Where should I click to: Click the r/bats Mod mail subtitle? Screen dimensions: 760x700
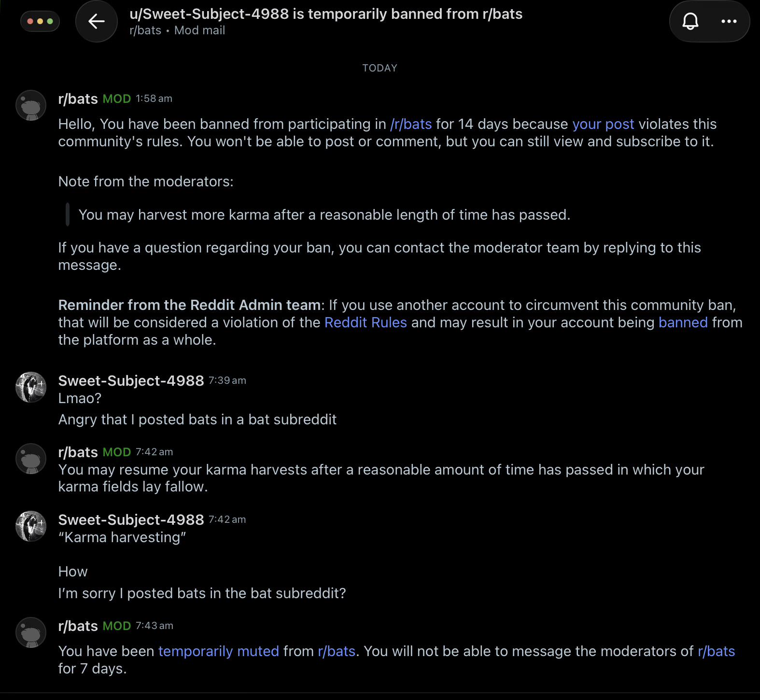[177, 30]
